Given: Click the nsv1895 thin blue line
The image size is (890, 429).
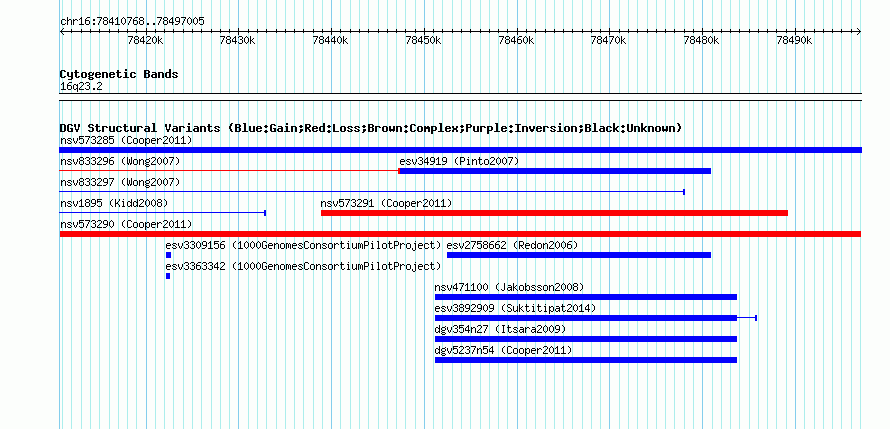Looking at the screenshot, I should click(x=163, y=213).
